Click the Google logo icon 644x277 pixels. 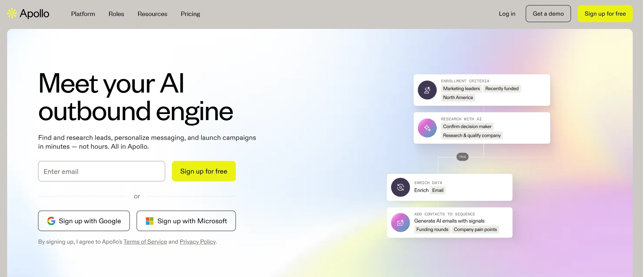tap(51, 221)
